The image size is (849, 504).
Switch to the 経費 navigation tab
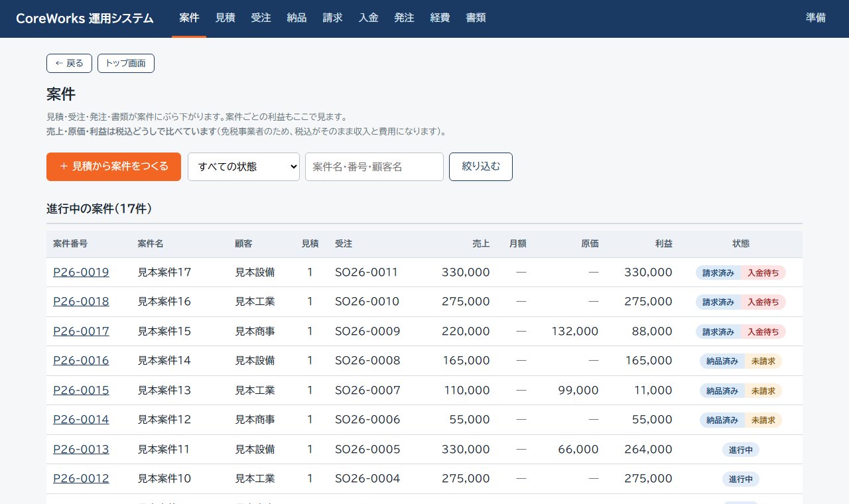[x=440, y=18]
